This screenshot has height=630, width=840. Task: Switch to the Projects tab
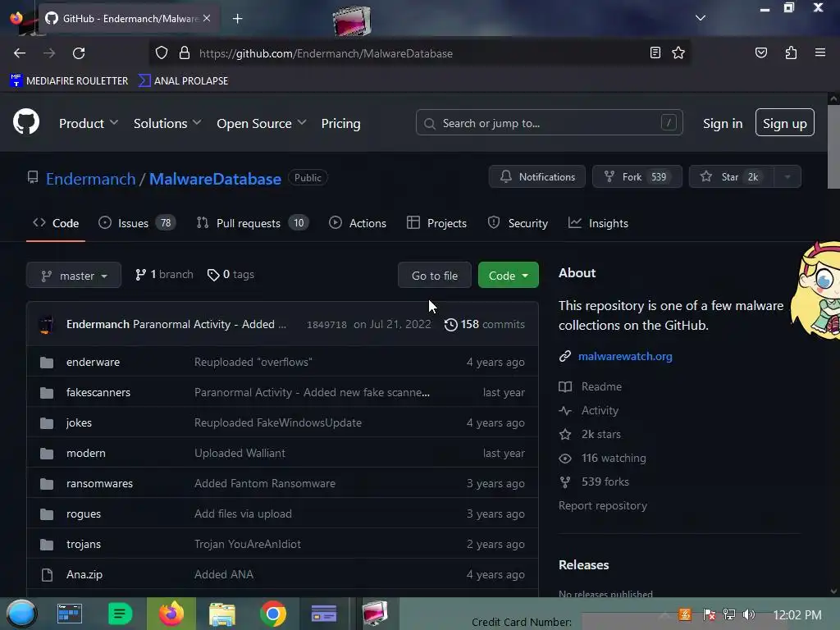click(436, 223)
